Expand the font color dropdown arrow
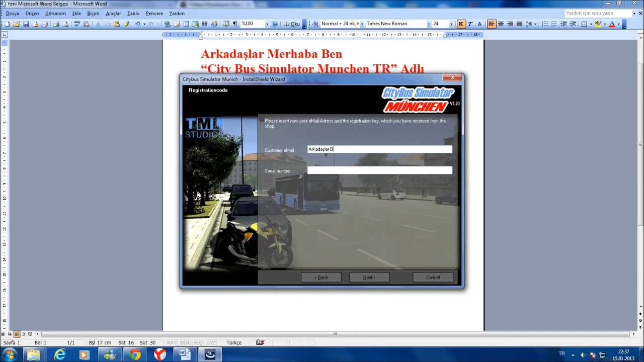644x362 pixels. coord(618,24)
